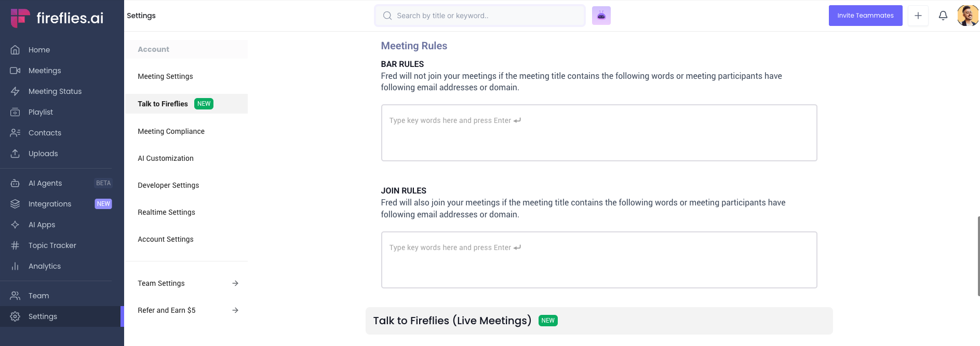
Task: Open Meeting Status with lightning icon
Action: (x=55, y=91)
